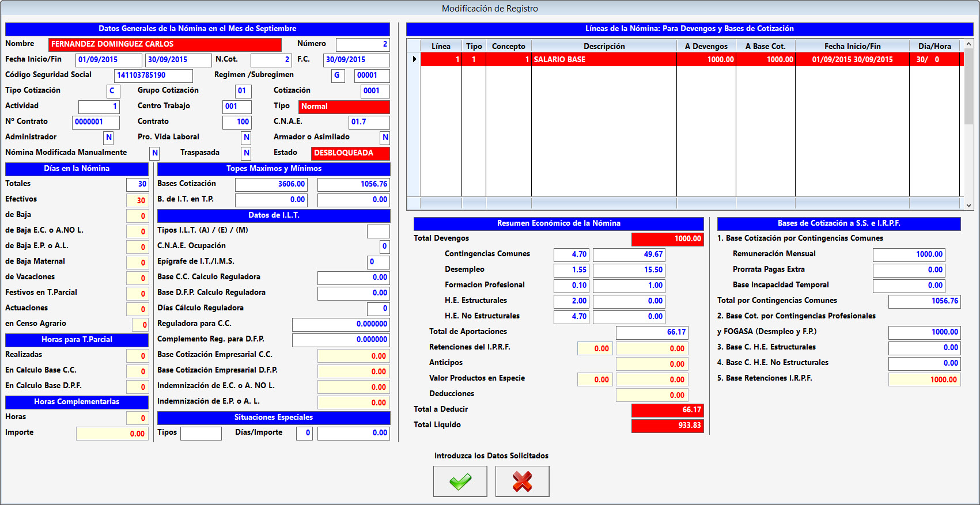Click the Tipo Cotización C field
This screenshot has width=980, height=505.
tap(113, 91)
